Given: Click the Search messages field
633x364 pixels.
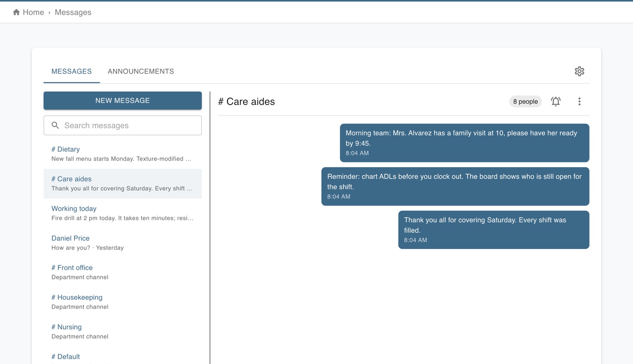Looking at the screenshot, I should (x=123, y=125).
